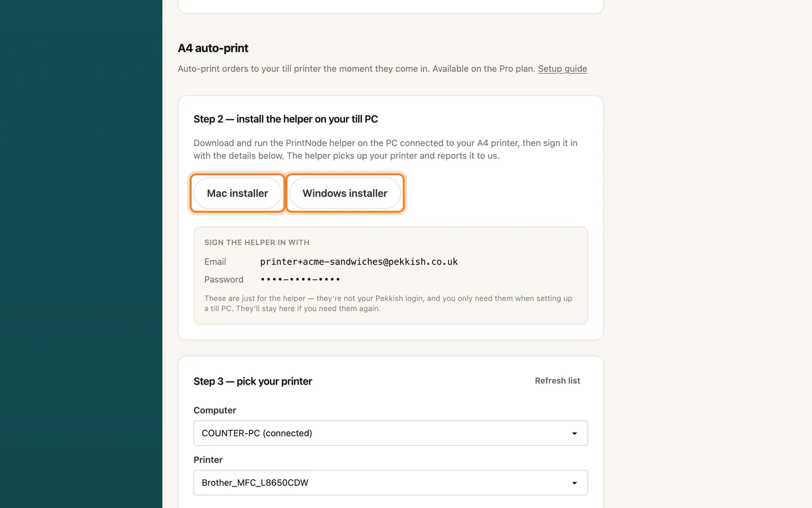The height and width of the screenshot is (508, 812).
Task: Click the Password label in credentials box
Action: 224,279
